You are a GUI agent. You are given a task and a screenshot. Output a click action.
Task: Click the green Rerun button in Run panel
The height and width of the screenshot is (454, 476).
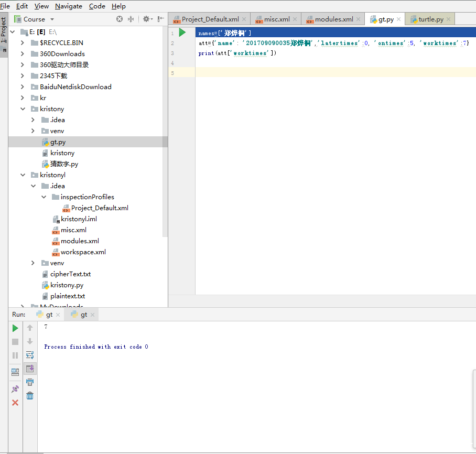[x=15, y=328]
